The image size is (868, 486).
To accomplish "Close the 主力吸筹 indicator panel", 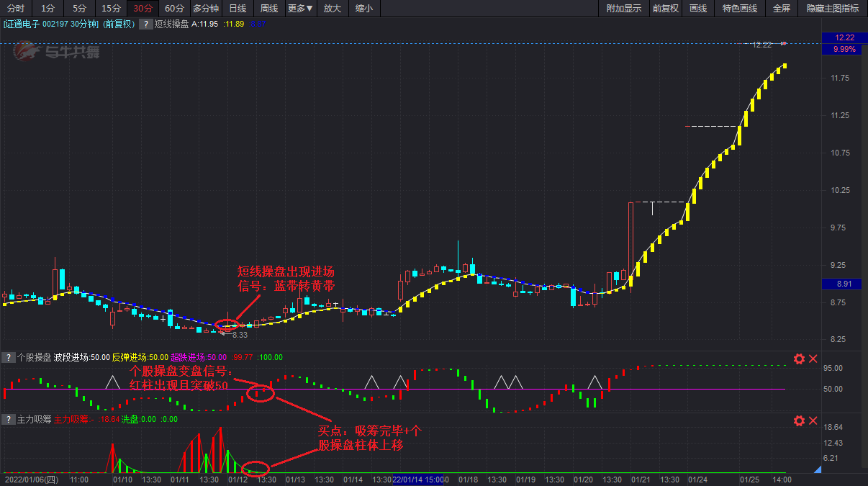I will point(813,420).
